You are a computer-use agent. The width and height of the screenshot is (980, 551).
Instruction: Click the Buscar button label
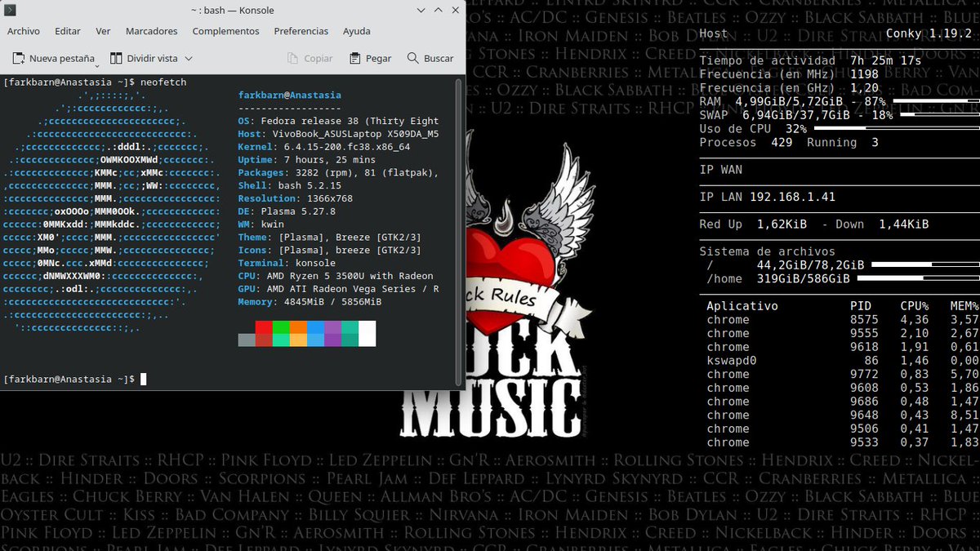pos(439,59)
